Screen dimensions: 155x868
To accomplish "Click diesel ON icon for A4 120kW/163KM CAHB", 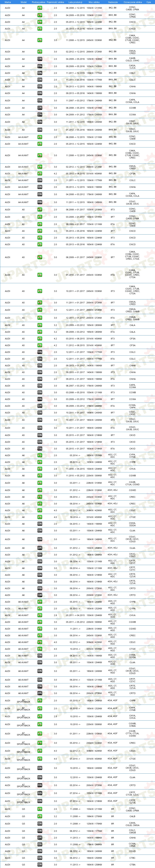I will (40, 59).
